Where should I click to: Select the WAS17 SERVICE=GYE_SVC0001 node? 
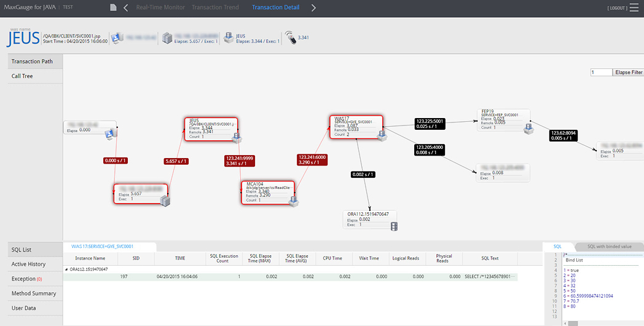pyautogui.click(x=356, y=127)
